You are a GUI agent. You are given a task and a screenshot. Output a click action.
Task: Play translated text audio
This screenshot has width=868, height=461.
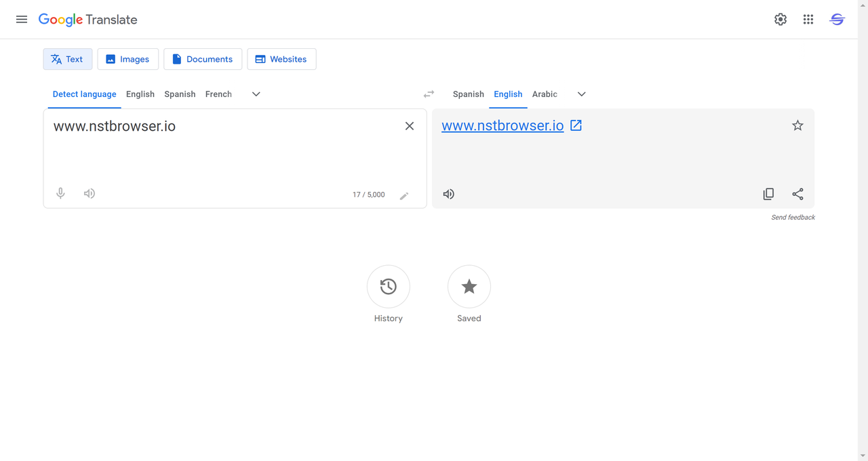[x=449, y=194]
